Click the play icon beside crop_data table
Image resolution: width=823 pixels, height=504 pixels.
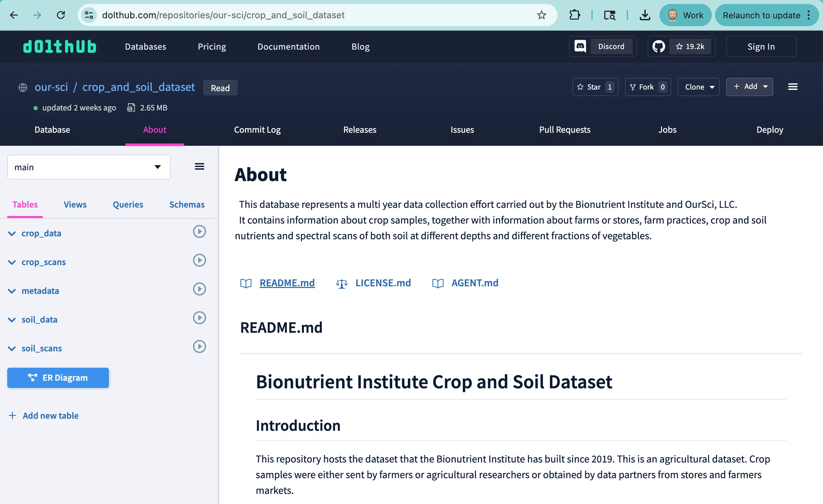coord(199,231)
